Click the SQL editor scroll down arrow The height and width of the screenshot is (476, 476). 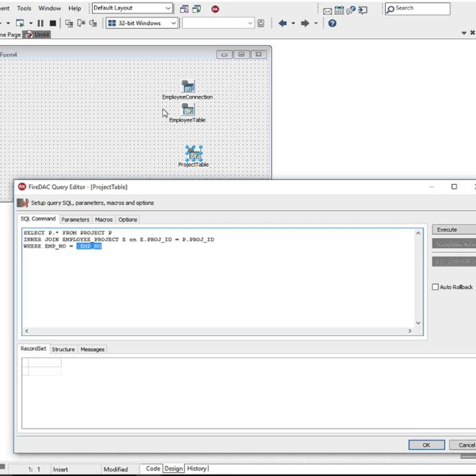418,323
